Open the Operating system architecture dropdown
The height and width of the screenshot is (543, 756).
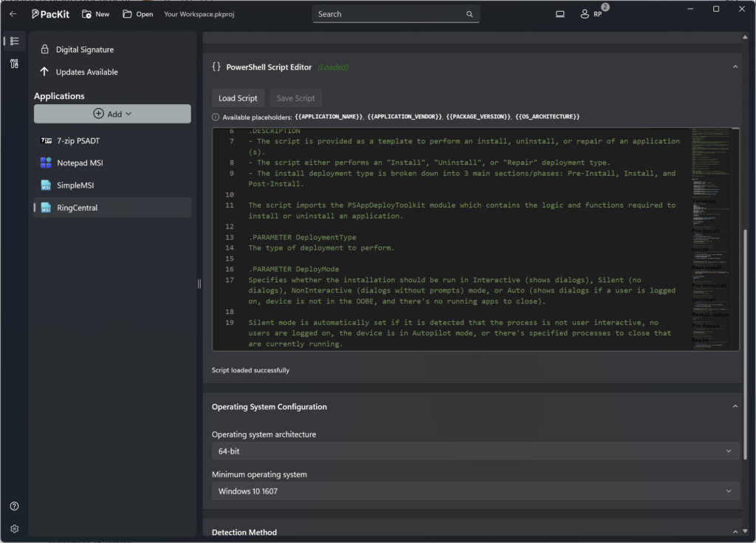point(475,451)
